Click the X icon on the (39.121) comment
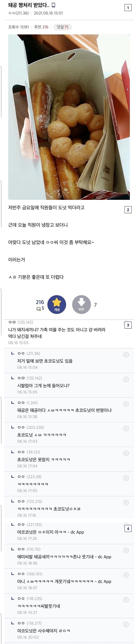The width and height of the screenshot is (136, 644). [x=126, y=453]
